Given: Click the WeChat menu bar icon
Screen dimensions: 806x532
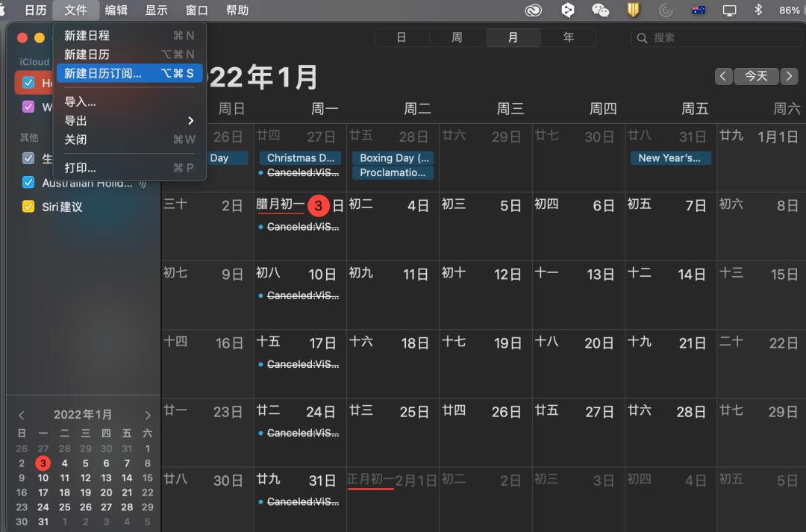Looking at the screenshot, I should pyautogui.click(x=600, y=10).
